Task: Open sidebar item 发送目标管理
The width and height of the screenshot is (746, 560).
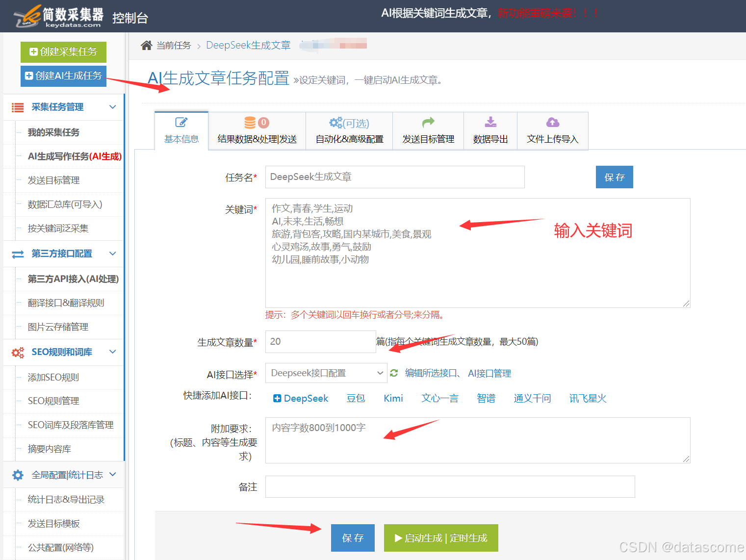Action: tap(53, 180)
